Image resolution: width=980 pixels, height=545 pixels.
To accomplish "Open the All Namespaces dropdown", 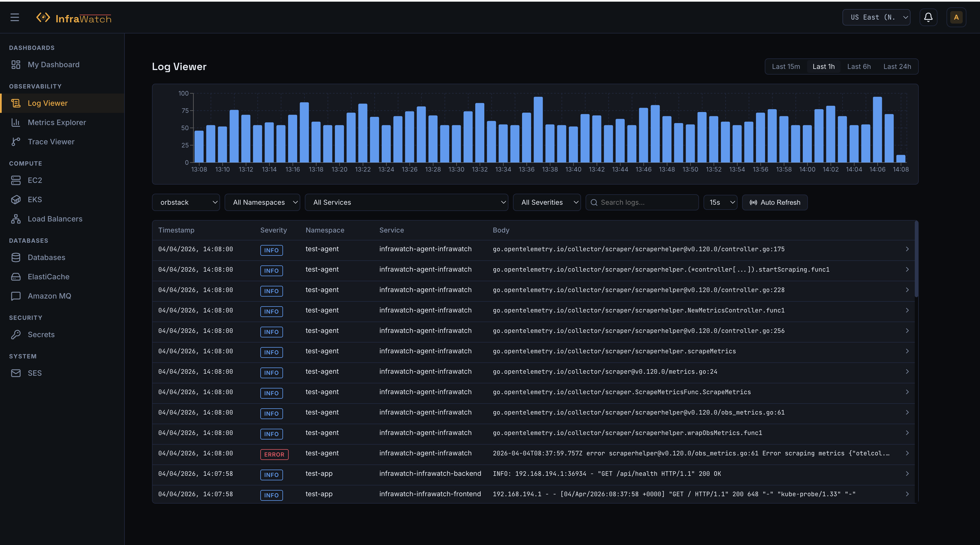I will [263, 202].
